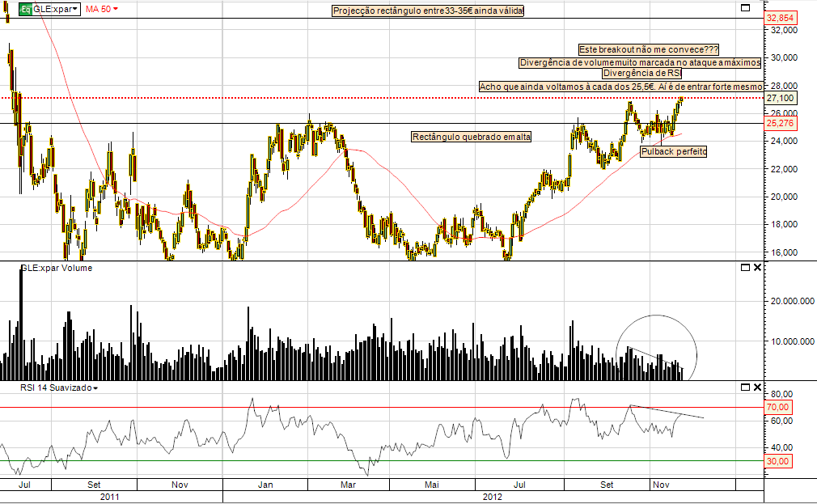Click the green Eq instrument icon
The image size is (817, 504).
pyautogui.click(x=26, y=10)
